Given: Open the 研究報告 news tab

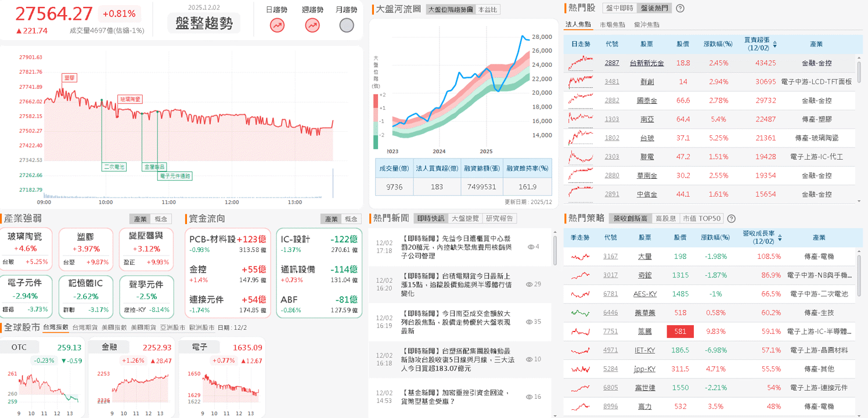Looking at the screenshot, I should [x=500, y=218].
